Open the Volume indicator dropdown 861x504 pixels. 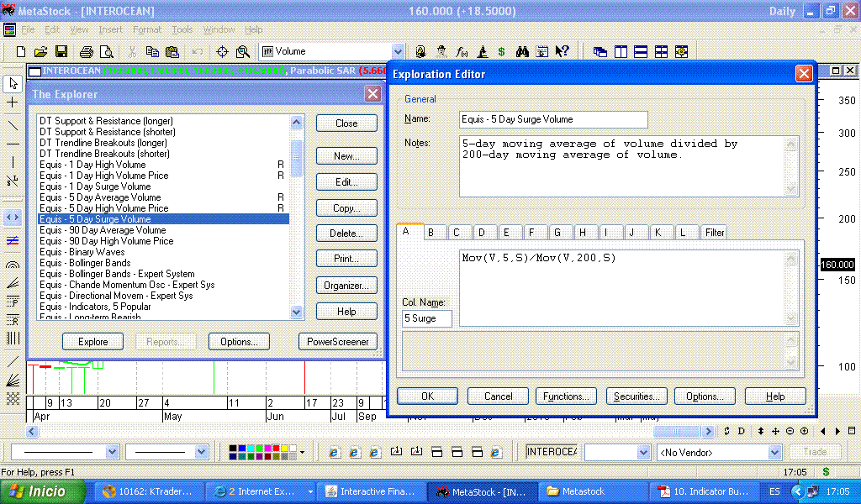pos(398,51)
